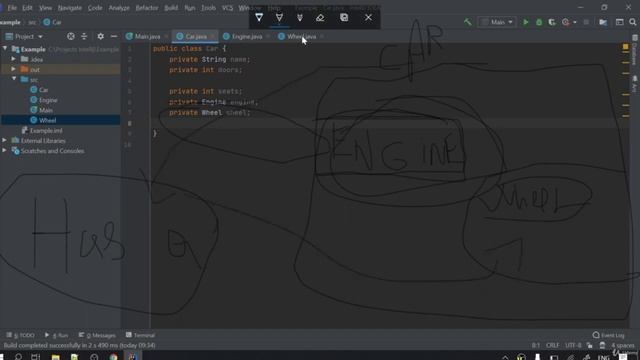Open the Analyze menu
Screen dimensions: 640x360
coord(119,8)
